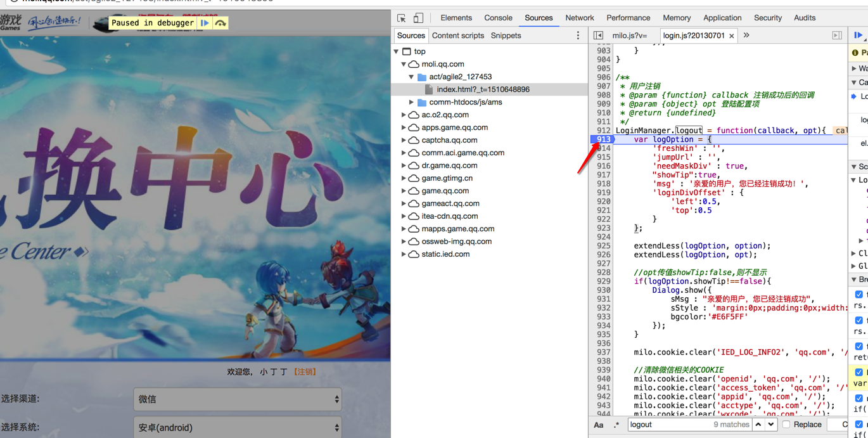Screen dimensions: 868x438
Task: Open the Network tab
Action: click(580, 18)
